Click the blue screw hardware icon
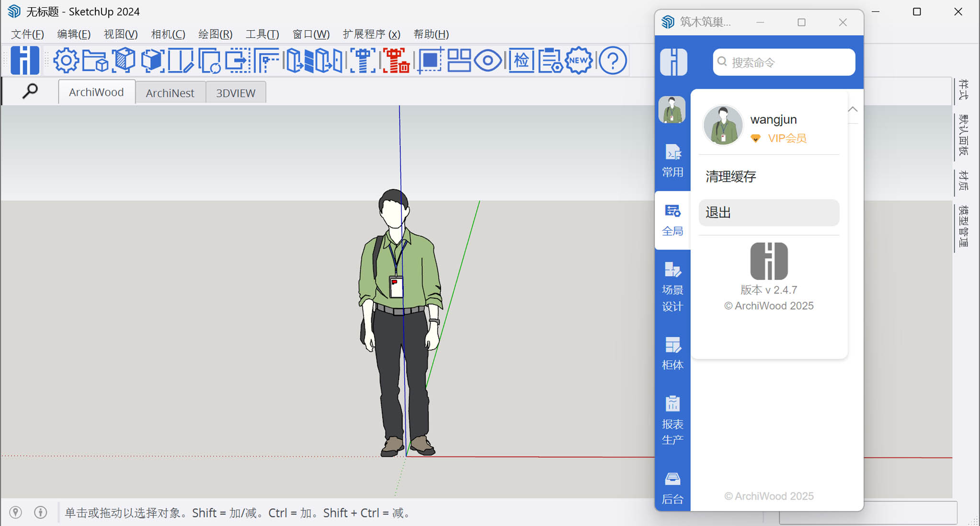The image size is (980, 526). pyautogui.click(x=363, y=60)
